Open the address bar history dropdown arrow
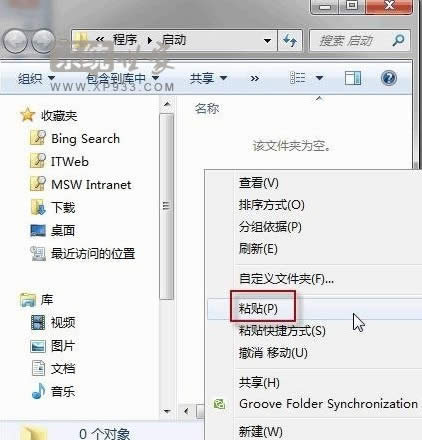This screenshot has width=422, height=440. coord(267,41)
